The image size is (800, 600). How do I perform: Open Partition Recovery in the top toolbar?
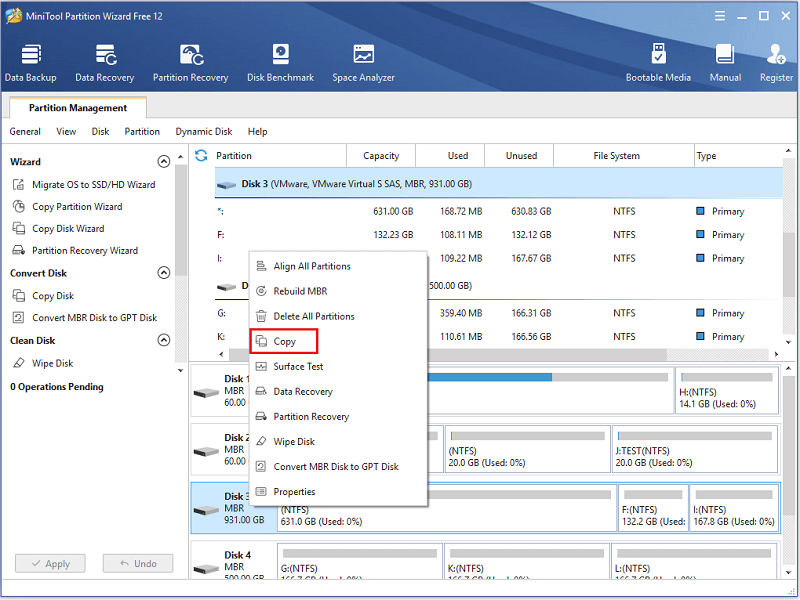tap(190, 63)
